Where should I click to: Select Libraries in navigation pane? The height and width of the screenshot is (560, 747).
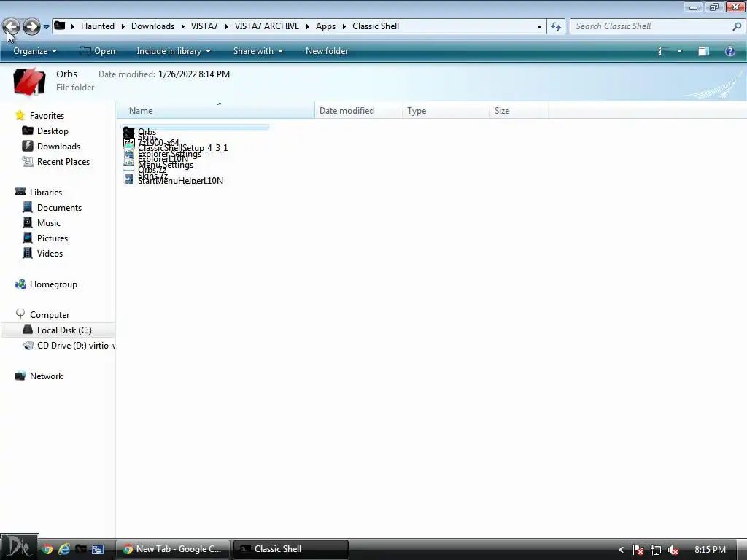46,192
